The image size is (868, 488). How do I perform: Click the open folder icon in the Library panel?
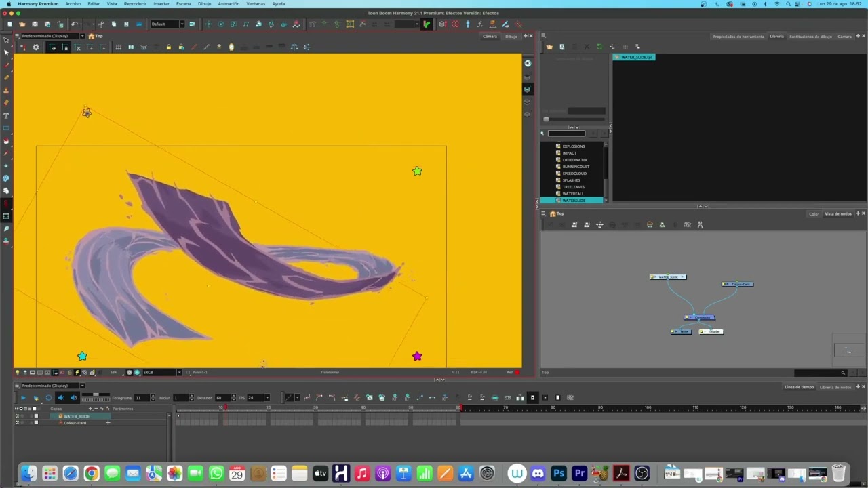[549, 47]
